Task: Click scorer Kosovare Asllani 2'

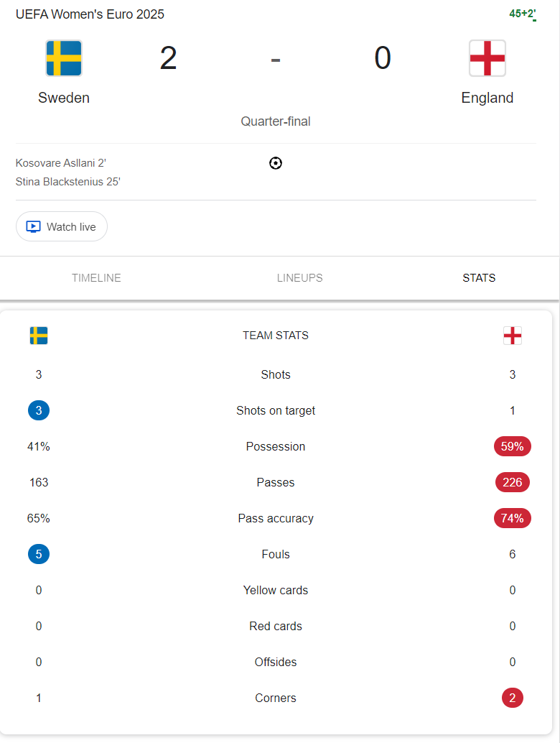Action: point(60,163)
